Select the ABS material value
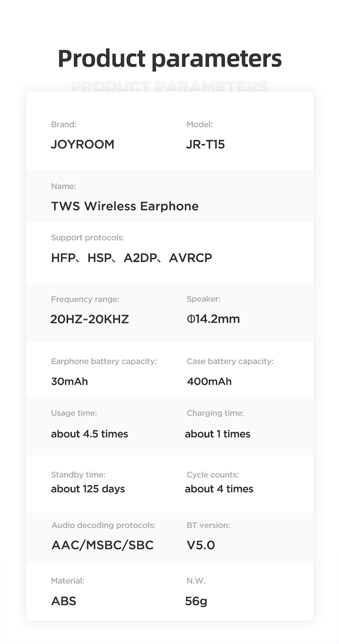 point(64,601)
